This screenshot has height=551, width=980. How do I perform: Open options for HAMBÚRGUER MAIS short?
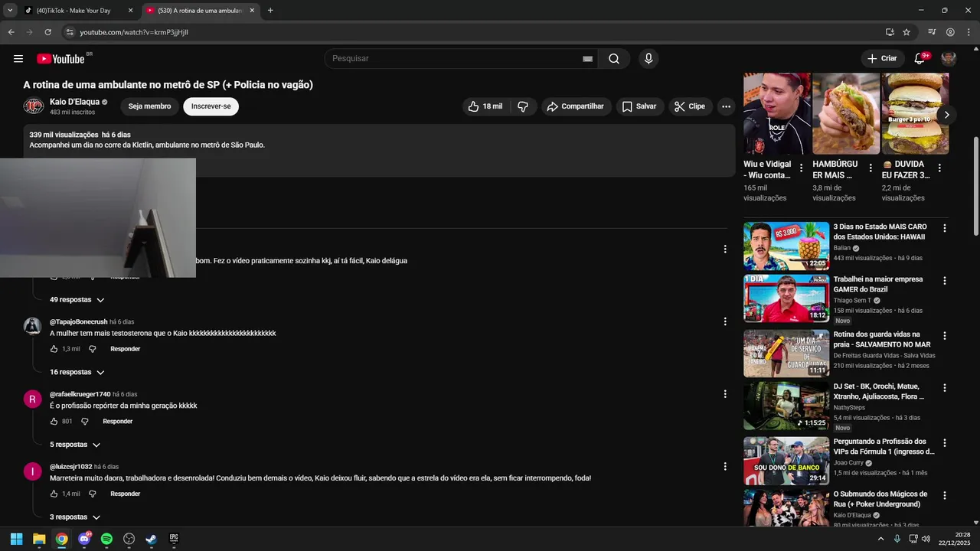pyautogui.click(x=871, y=168)
